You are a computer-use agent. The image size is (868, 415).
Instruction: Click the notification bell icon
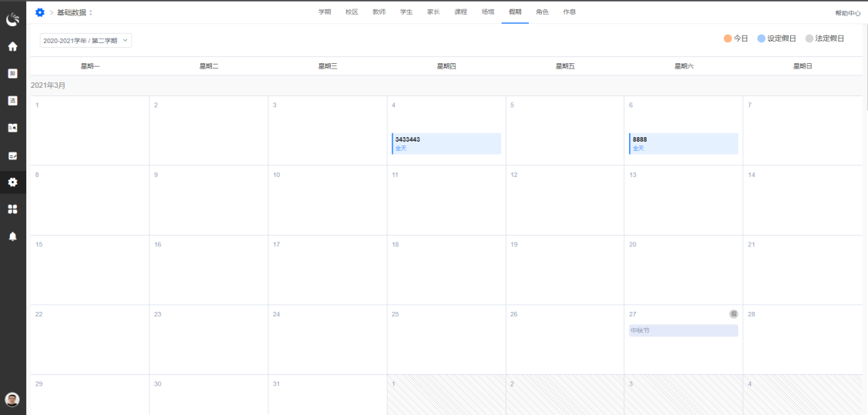[x=12, y=236]
